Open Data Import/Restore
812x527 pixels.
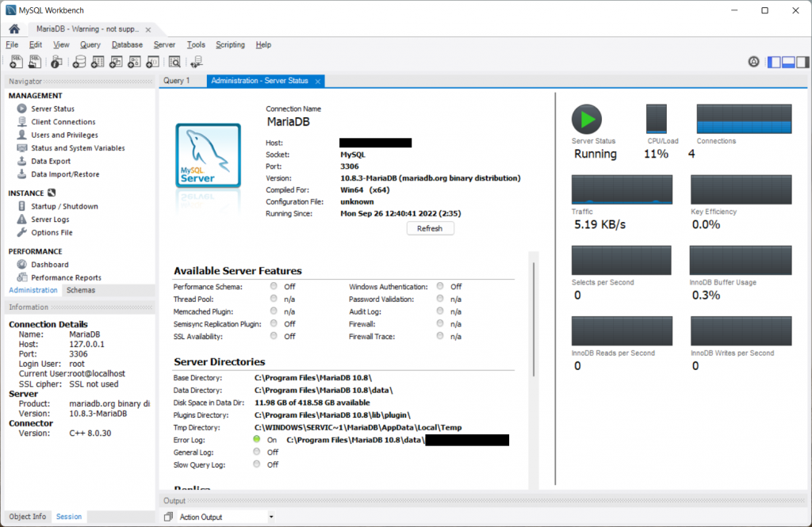65,174
